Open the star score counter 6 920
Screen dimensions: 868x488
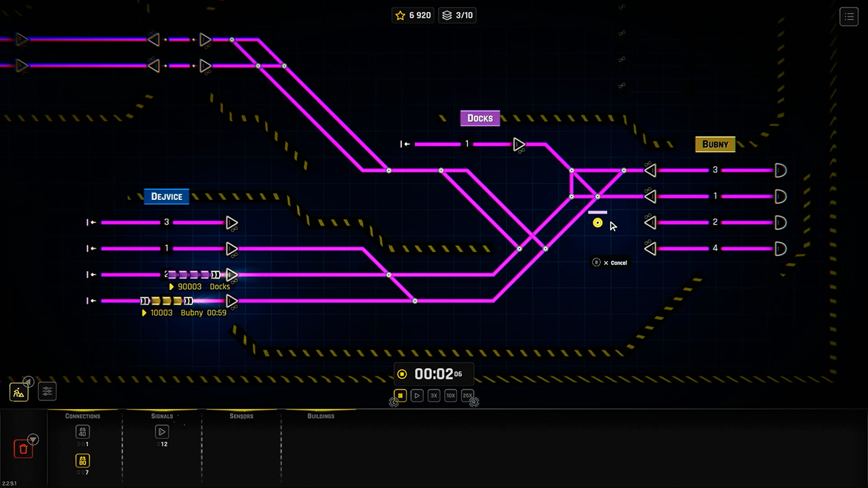[413, 15]
